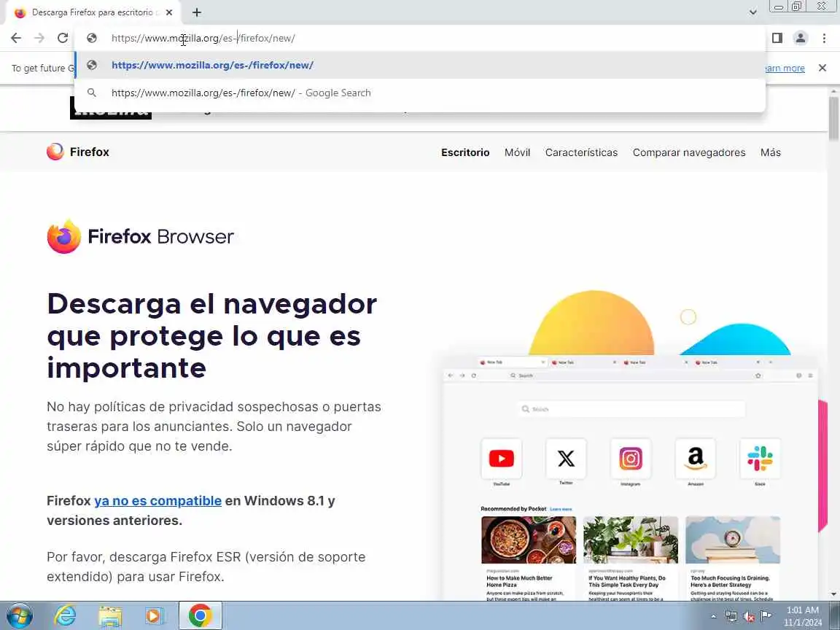840x630 pixels.
Task: Click the pizza article thumbnail
Action: click(529, 540)
